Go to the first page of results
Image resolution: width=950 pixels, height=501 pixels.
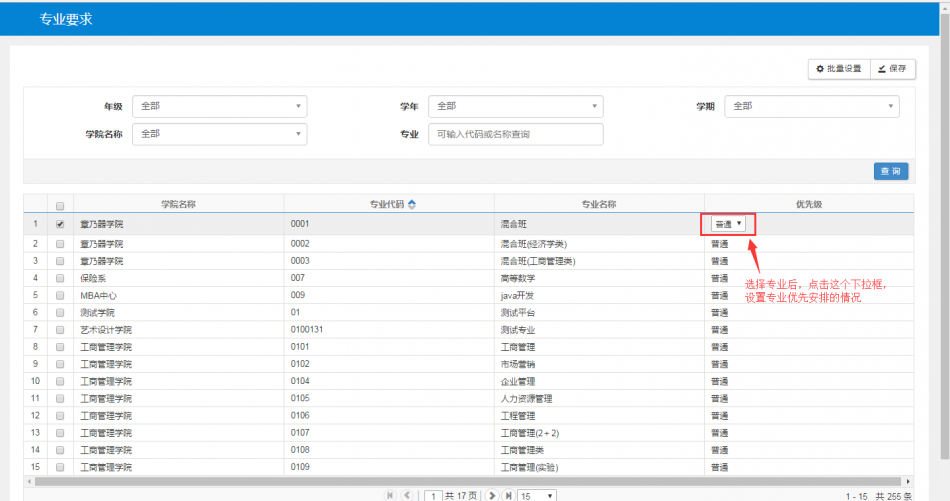tap(390, 495)
